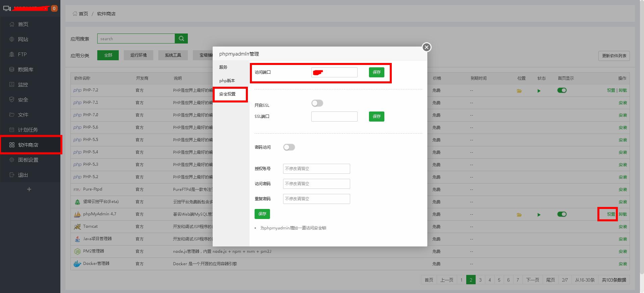Click 安装 link for Docker管理器
Image resolution: width=644 pixels, height=293 pixels.
[623, 264]
